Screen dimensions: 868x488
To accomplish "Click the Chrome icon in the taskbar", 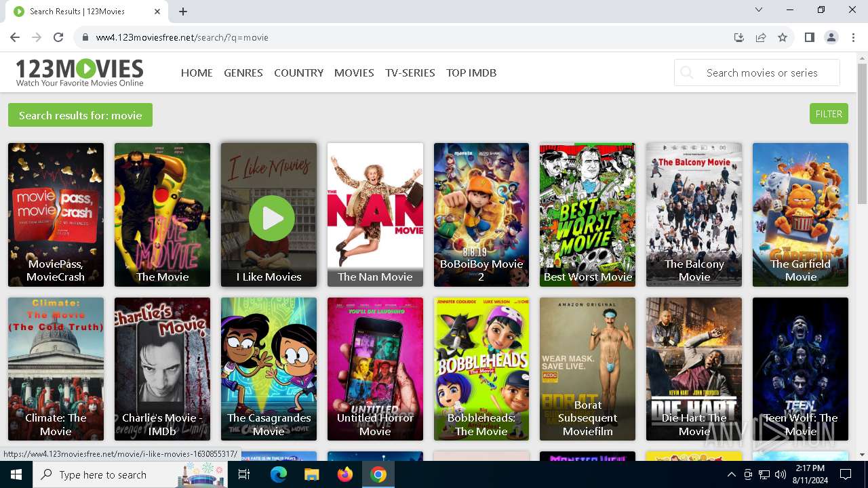I will [x=378, y=474].
